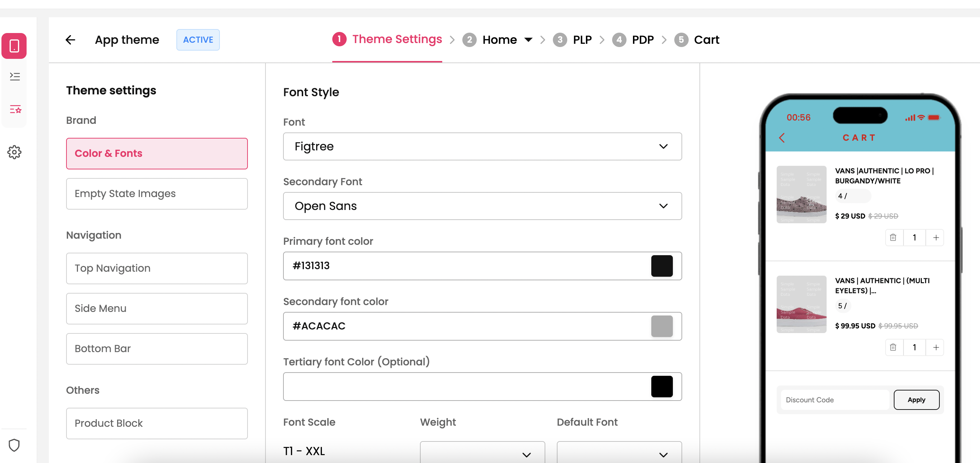Open the settings gear in sidebar

point(14,152)
